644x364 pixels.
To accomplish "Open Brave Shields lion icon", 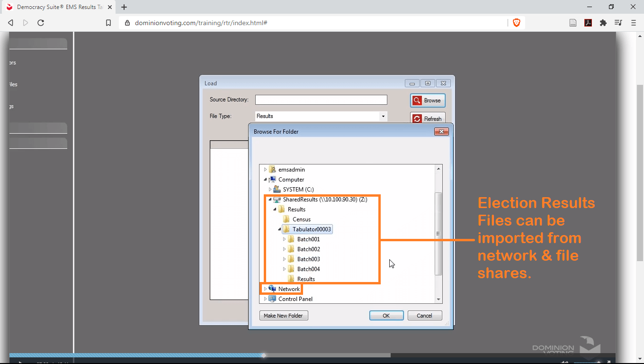I will 517,23.
